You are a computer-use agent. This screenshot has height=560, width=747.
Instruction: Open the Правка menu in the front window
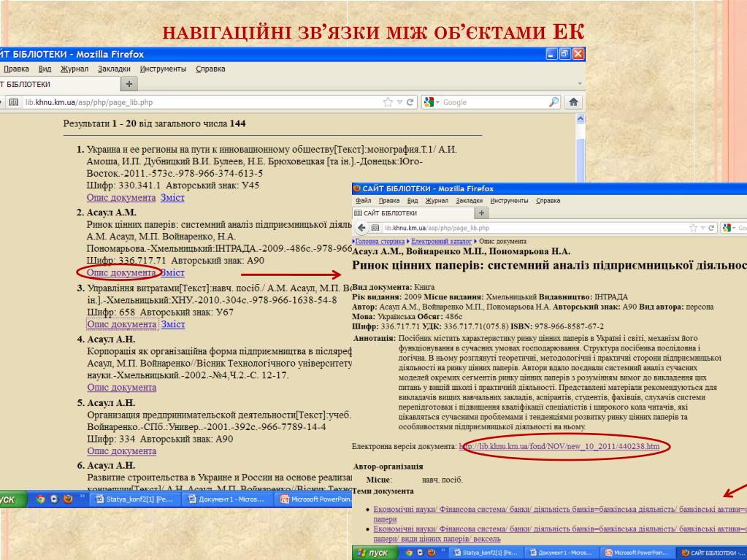point(389,201)
